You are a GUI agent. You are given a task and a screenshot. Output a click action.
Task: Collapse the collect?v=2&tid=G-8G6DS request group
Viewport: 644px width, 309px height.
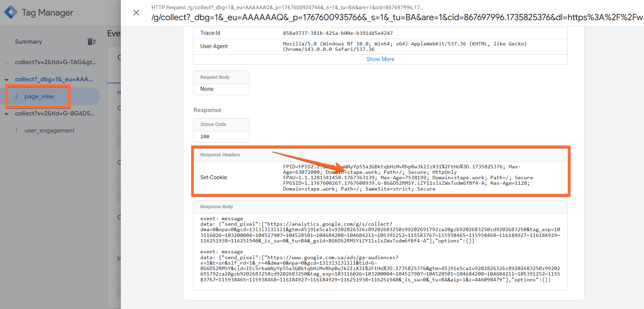coord(6,114)
